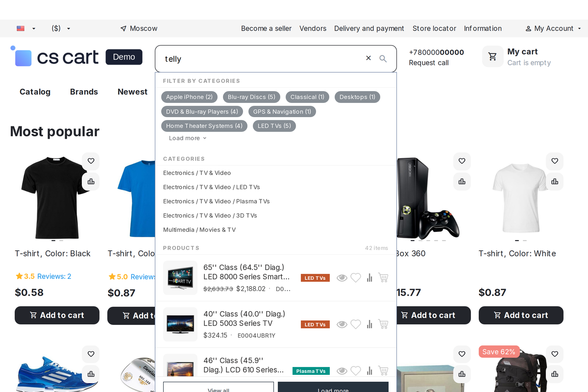Wishlist the safe box product
This screenshot has width=588, height=392.
[462, 354]
